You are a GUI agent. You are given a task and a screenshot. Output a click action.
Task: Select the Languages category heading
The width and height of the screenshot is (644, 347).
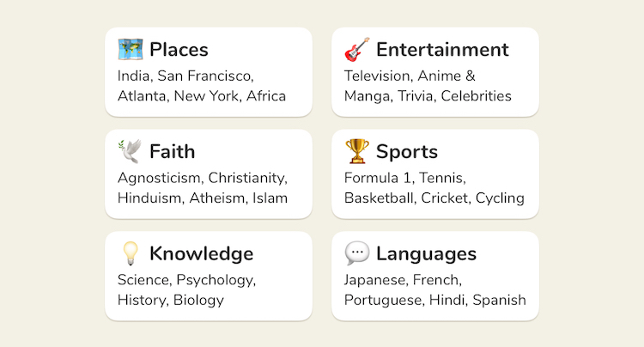426,253
